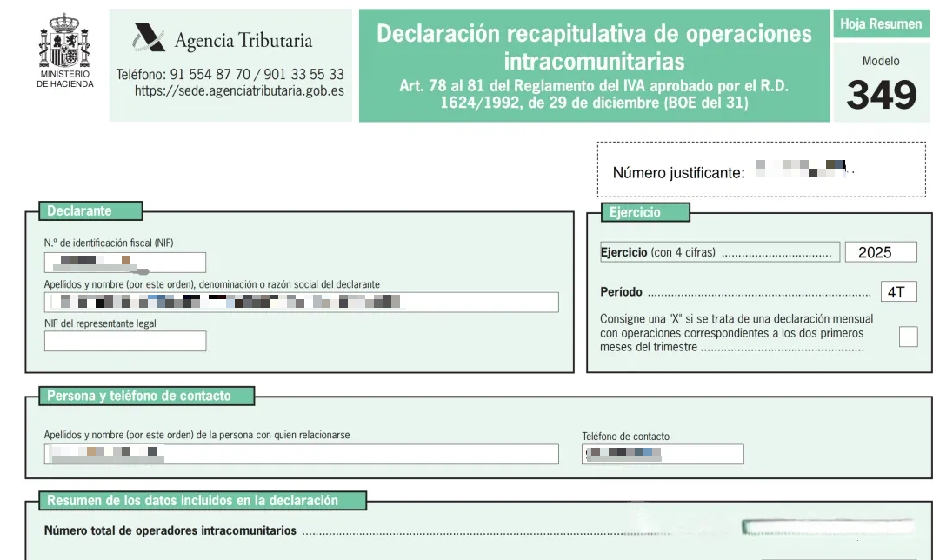The width and height of the screenshot is (933, 560).
Task: Select the Teléfono de contacto input field
Action: 663,454
